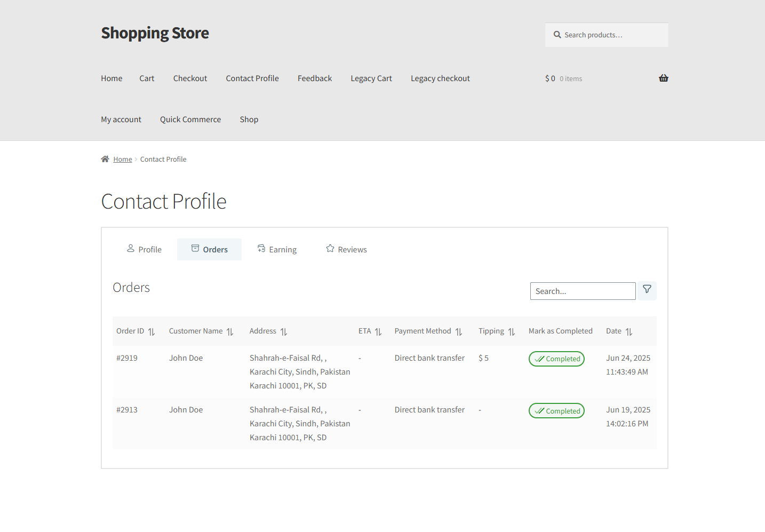
Task: Sort by Tipping column arrows icon
Action: pos(512,332)
